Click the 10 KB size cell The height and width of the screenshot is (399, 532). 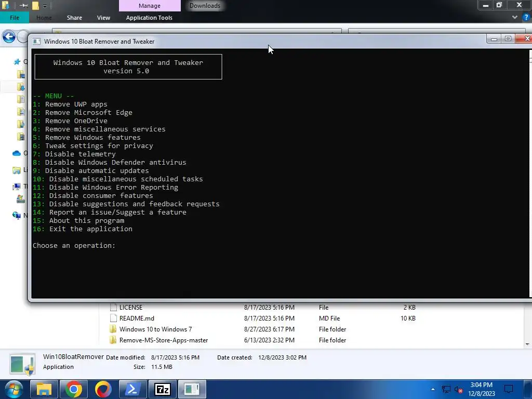(x=408, y=318)
